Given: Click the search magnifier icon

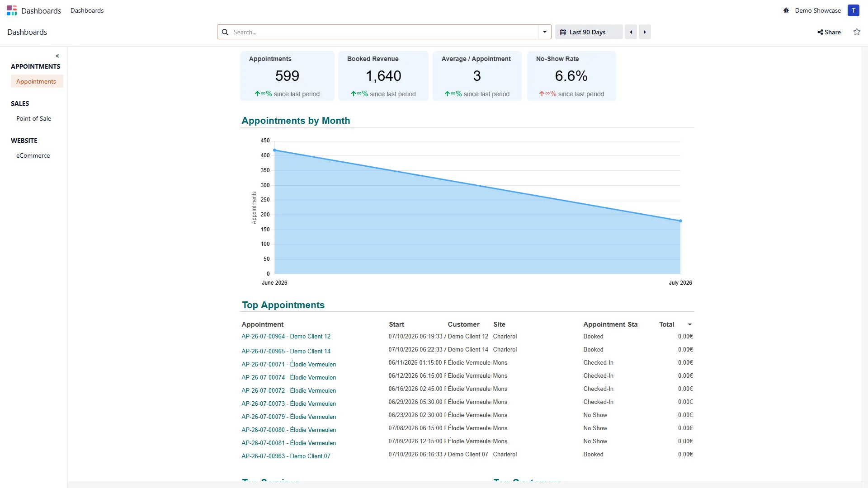Looking at the screenshot, I should pos(225,32).
